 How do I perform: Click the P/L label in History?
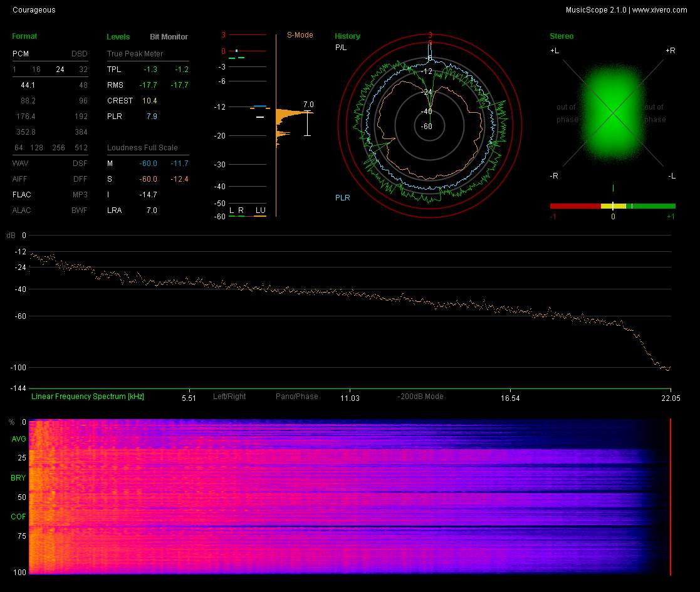[340, 48]
